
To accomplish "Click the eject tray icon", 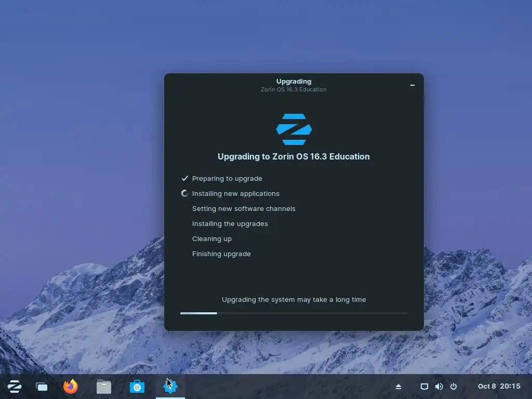I will coord(398,387).
